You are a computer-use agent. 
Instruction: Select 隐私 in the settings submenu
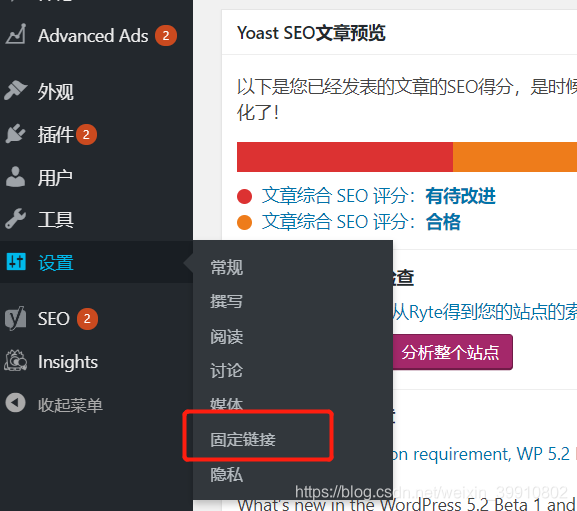pyautogui.click(x=226, y=474)
